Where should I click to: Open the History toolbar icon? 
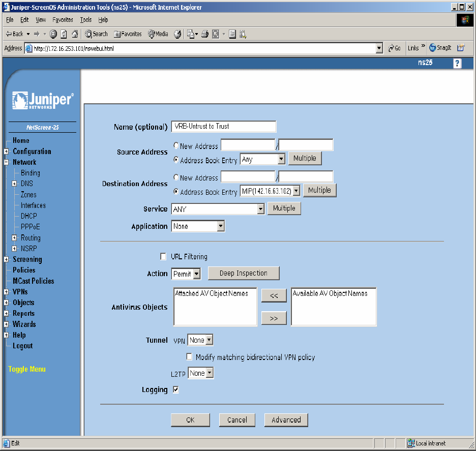tap(177, 34)
